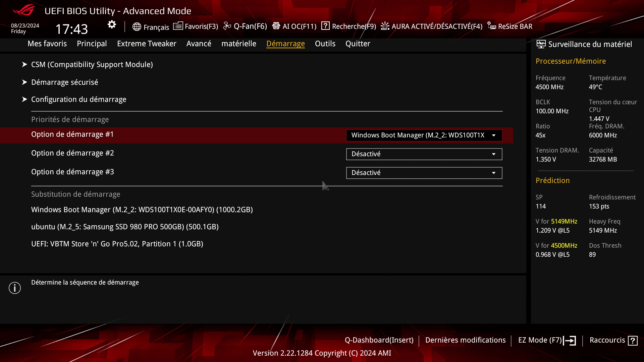Click the Température 49°C value
The image size is (644, 362).
pyautogui.click(x=595, y=87)
